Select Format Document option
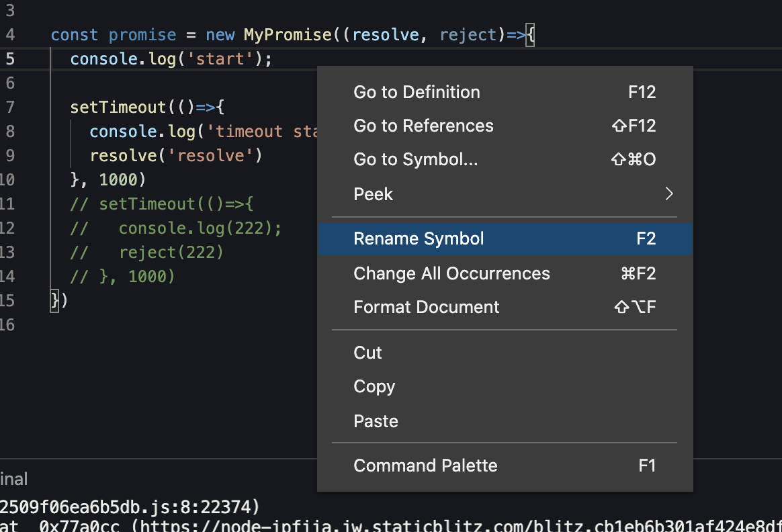Image resolution: width=782 pixels, height=532 pixels. click(x=505, y=307)
